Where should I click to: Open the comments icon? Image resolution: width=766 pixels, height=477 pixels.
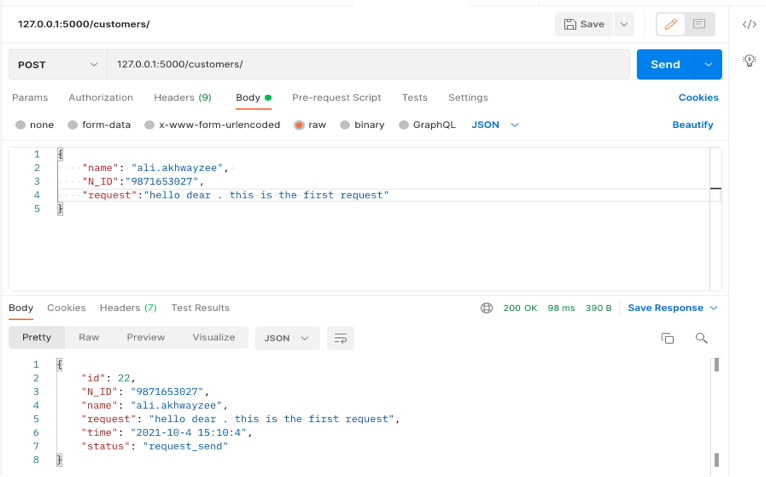coord(699,24)
